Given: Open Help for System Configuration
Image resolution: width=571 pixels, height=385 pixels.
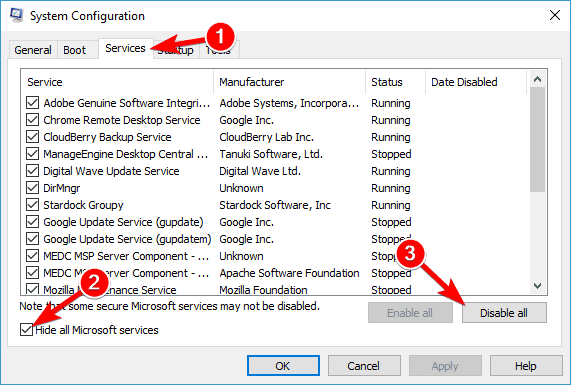Looking at the screenshot, I should [526, 366].
